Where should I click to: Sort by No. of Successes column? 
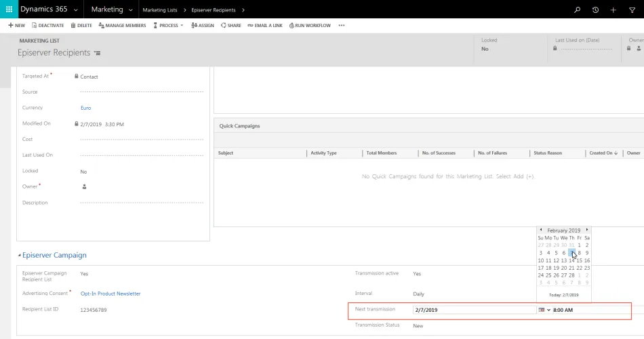coord(439,153)
